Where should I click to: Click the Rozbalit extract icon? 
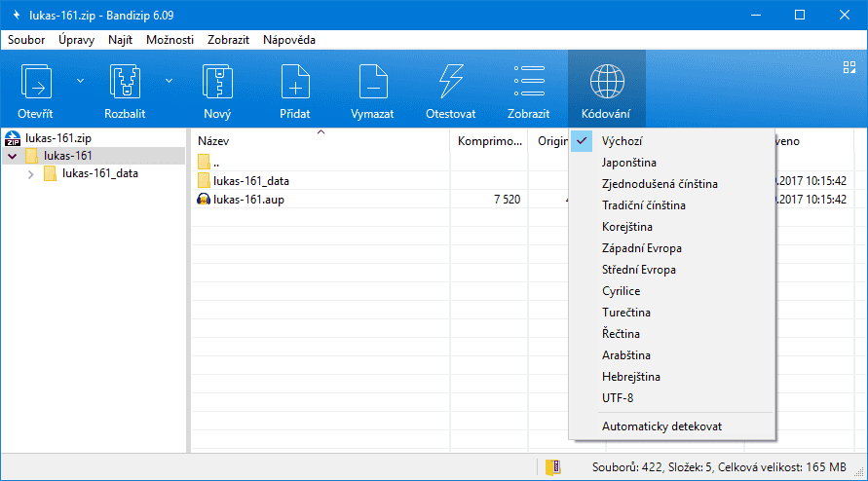tap(125, 82)
